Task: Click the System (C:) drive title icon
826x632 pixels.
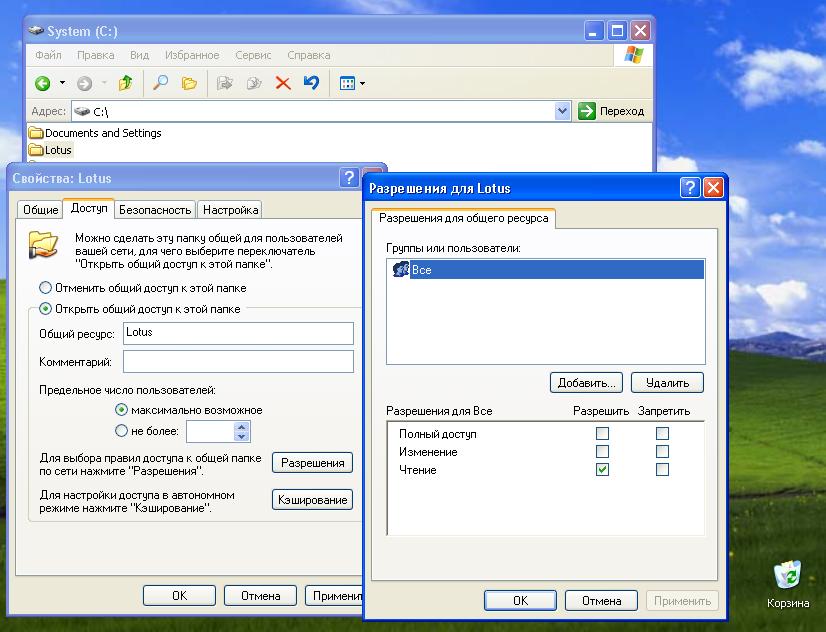Action: click(x=36, y=31)
